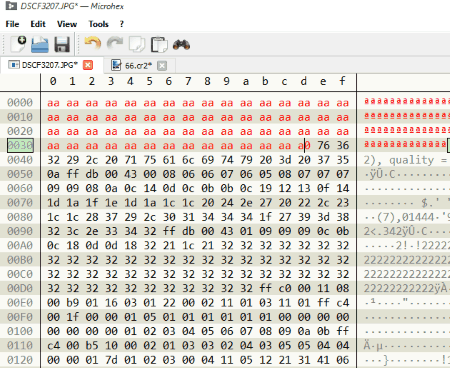Open the Edit menu
This screenshot has height=368, width=450.
pos(38,24)
